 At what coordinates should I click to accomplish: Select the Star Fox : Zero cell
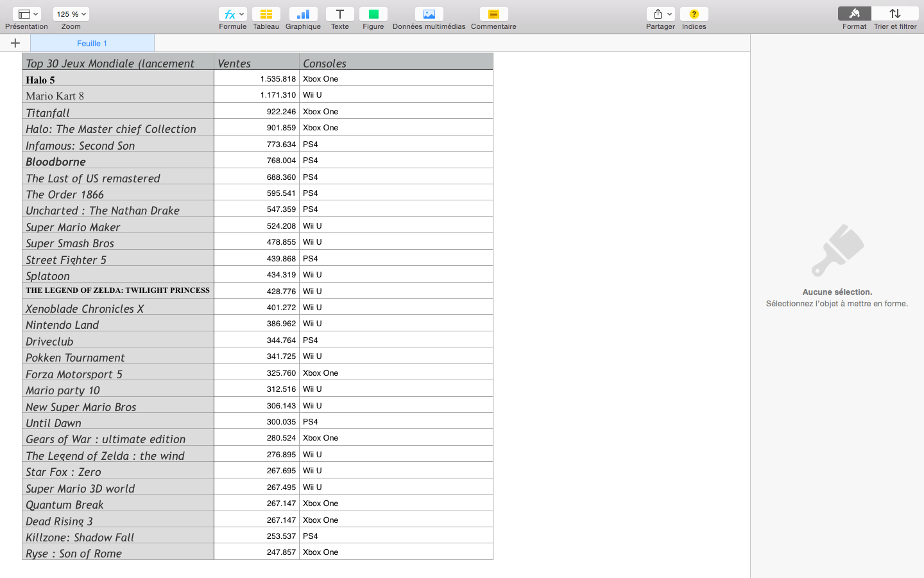pos(118,470)
